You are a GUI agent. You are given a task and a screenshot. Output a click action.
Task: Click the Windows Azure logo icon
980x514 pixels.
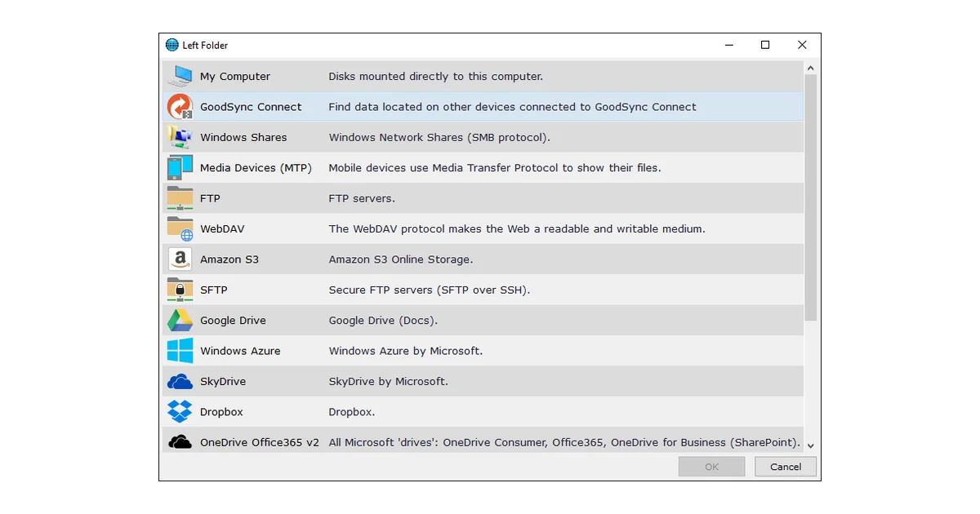(180, 351)
